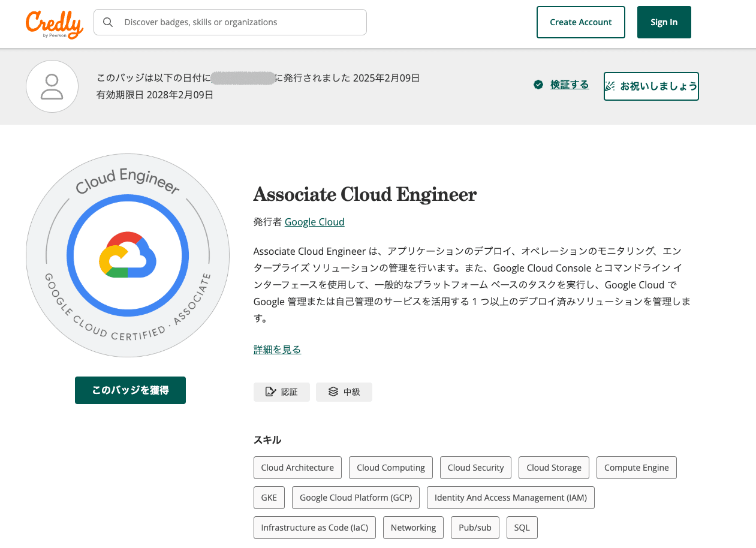Image resolution: width=756 pixels, height=548 pixels.
Task: Select the Pub/sub skill tag
Action: pos(475,528)
